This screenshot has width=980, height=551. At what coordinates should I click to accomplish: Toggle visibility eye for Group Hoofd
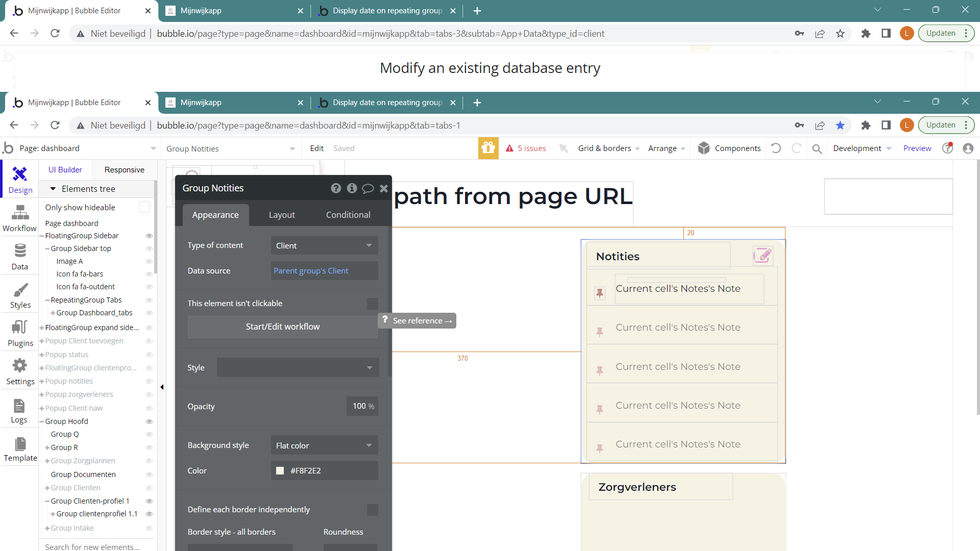tap(149, 421)
